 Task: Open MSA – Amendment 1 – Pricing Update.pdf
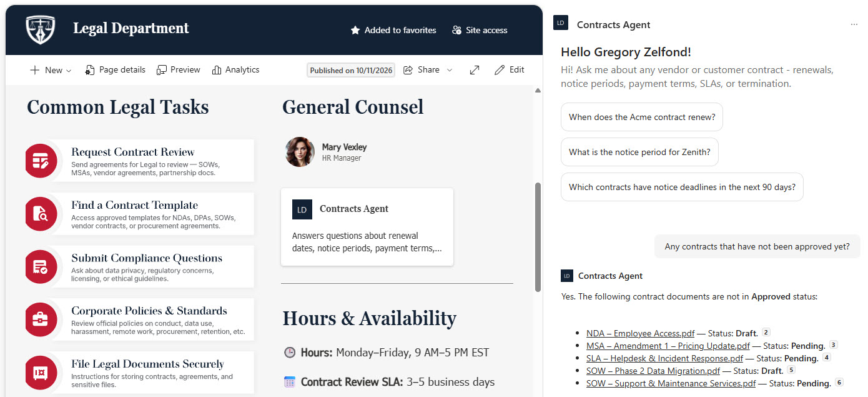pyautogui.click(x=668, y=346)
